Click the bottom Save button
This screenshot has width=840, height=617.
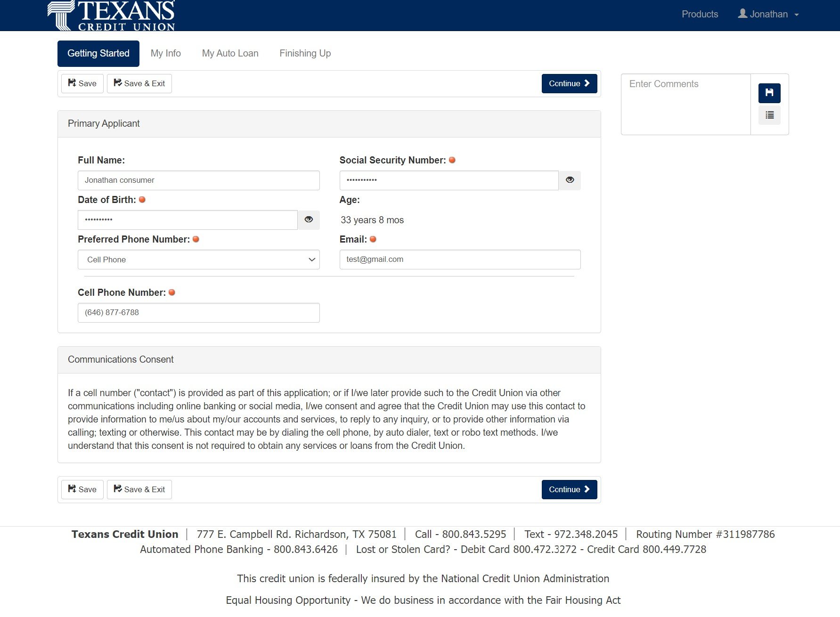82,489
